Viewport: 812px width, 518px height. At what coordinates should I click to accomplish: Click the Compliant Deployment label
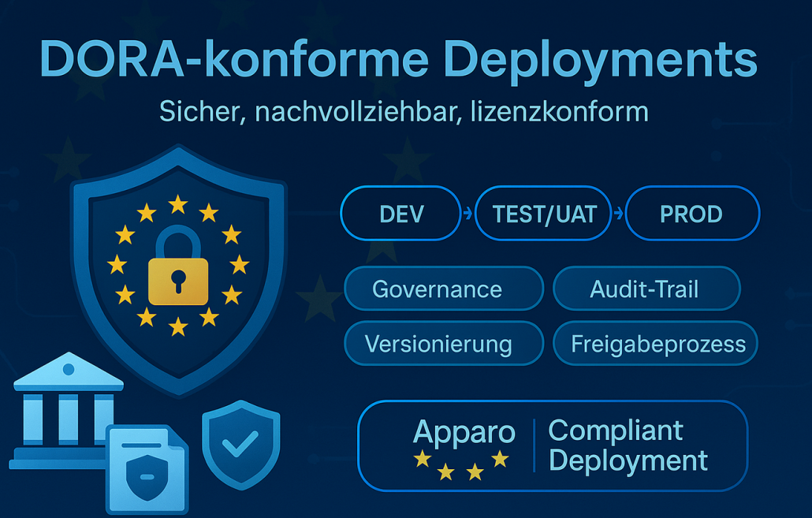(x=627, y=445)
